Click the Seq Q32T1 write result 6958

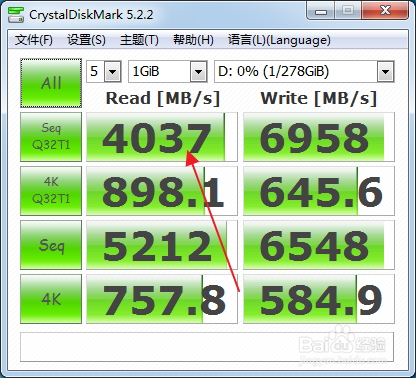[319, 137]
